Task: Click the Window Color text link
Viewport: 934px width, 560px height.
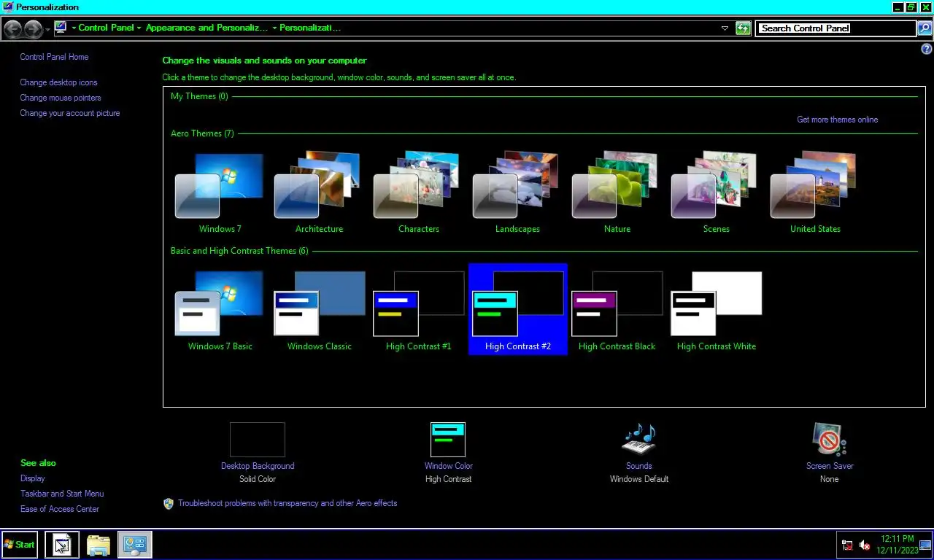Action: (x=449, y=466)
